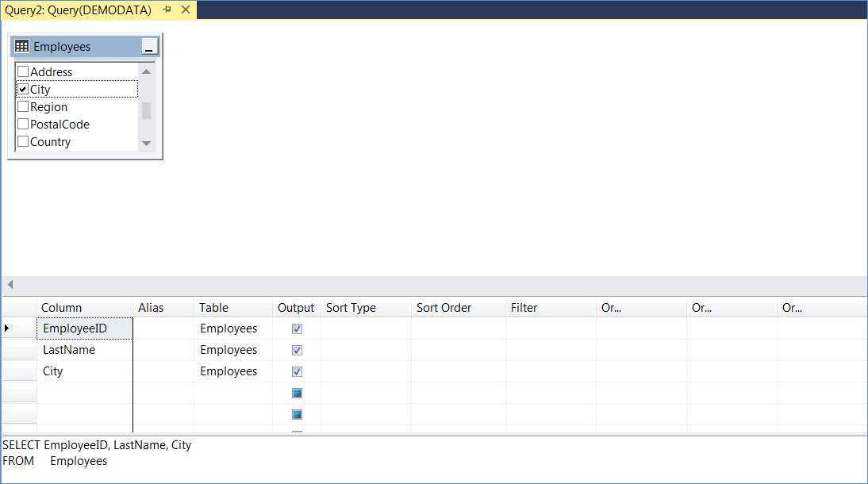This screenshot has width=868, height=484.
Task: Tick the Region field checkbox
Action: [x=23, y=107]
